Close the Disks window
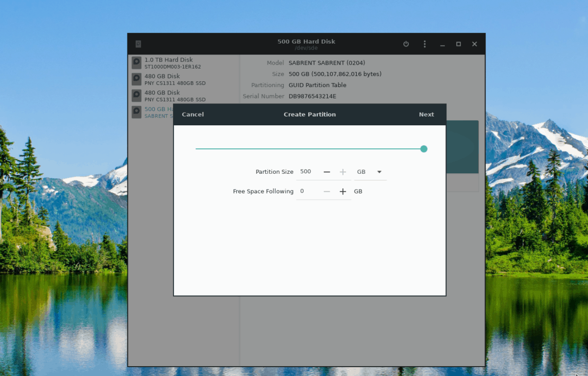The image size is (588, 376). tap(474, 44)
